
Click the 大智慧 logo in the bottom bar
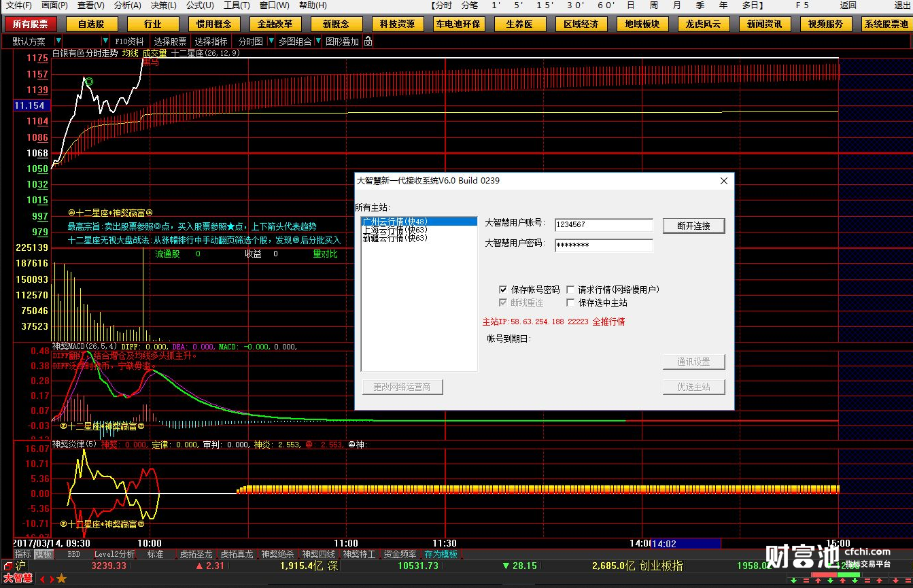click(x=18, y=578)
